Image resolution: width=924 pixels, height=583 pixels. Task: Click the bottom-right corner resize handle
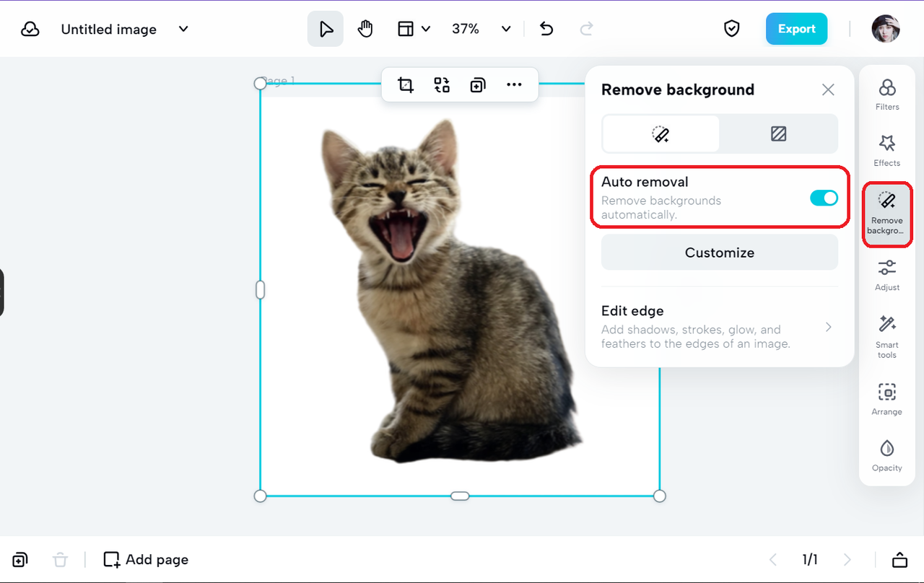(659, 496)
